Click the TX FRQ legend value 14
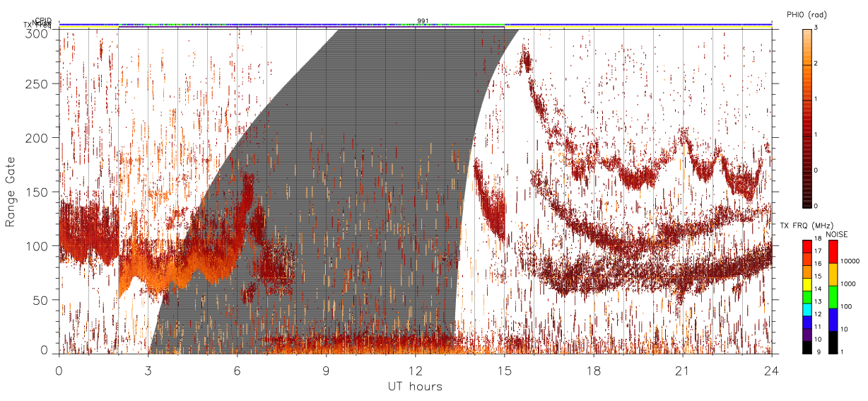Image resolution: width=868 pixels, height=401 pixels. coord(818,289)
